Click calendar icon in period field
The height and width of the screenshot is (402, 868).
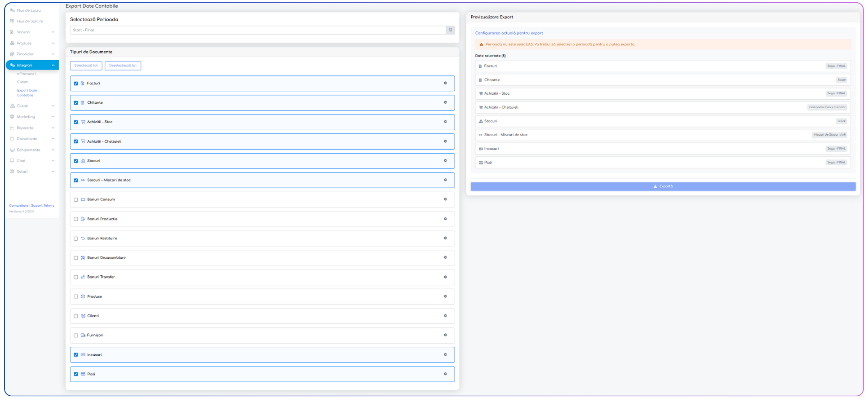coord(450,30)
